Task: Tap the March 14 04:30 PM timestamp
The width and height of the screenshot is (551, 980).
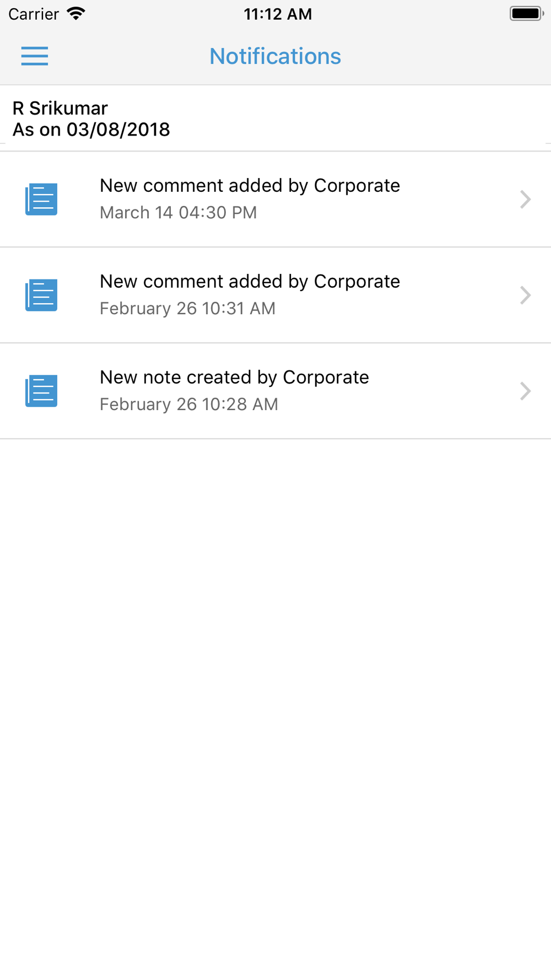Action: point(179,213)
